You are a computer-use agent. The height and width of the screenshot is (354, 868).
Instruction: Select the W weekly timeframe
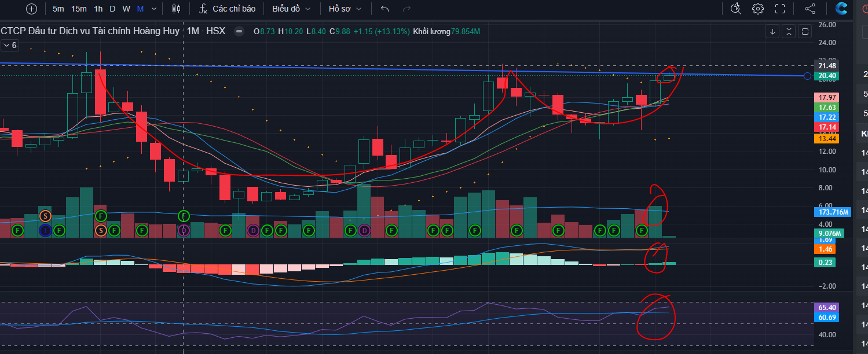click(x=126, y=9)
